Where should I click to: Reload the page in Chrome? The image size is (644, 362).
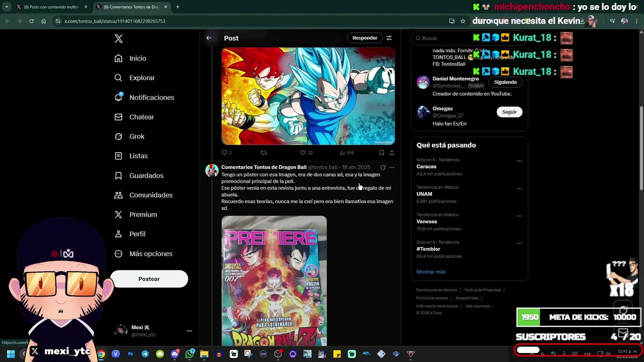click(31, 21)
